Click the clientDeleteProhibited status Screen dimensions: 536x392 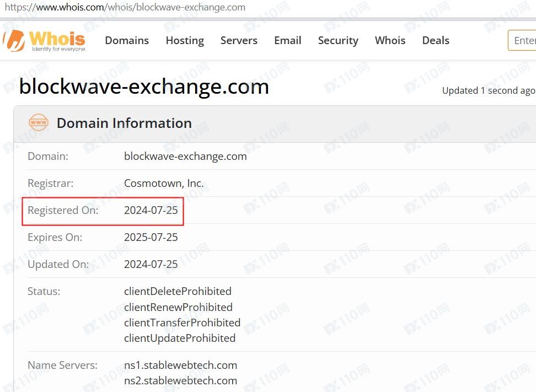pos(178,291)
